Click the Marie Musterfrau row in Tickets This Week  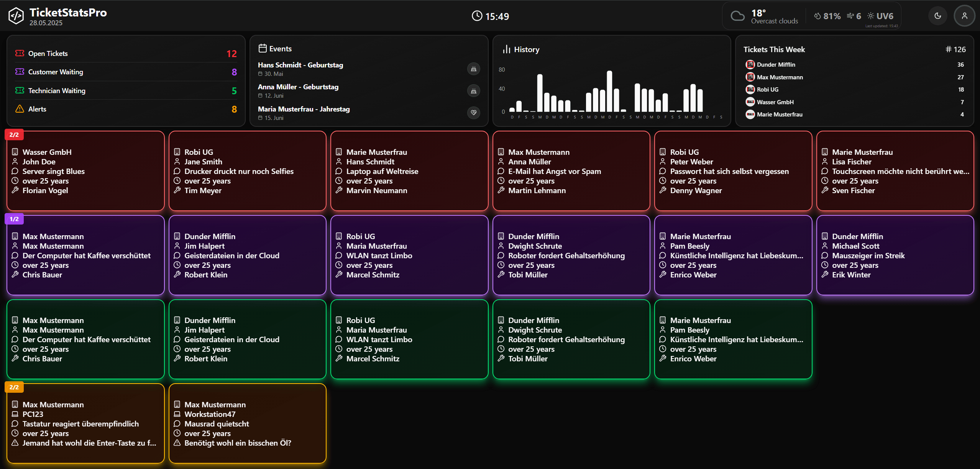point(855,114)
